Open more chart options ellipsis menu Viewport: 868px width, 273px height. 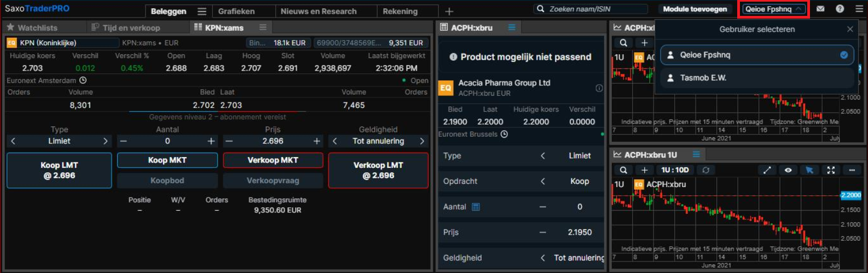click(x=852, y=170)
